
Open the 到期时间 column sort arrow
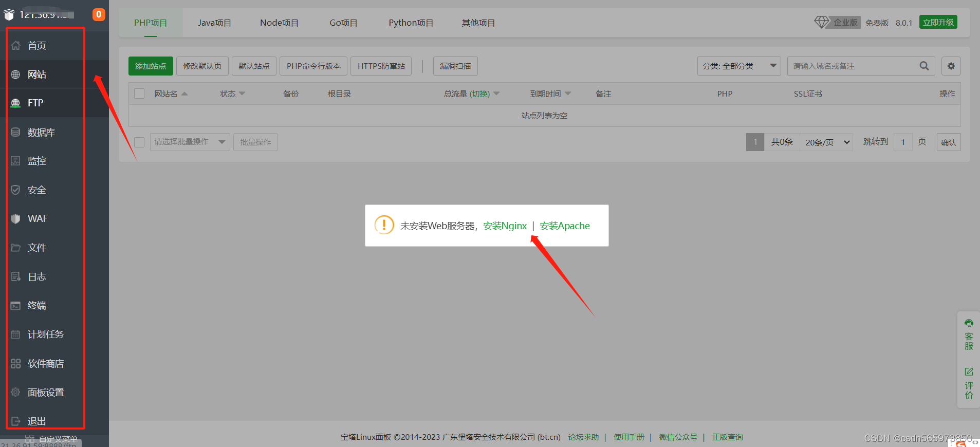568,94
